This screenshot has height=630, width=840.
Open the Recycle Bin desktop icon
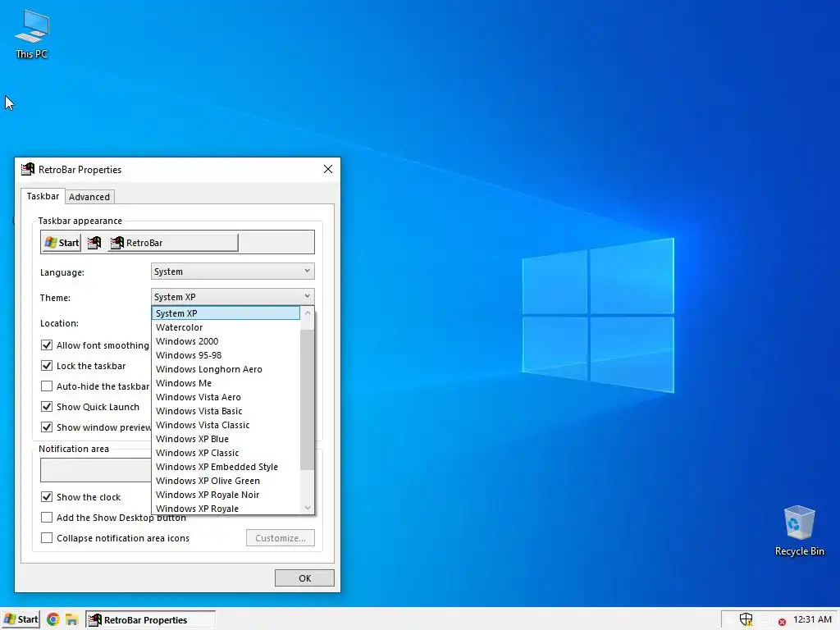[799, 532]
